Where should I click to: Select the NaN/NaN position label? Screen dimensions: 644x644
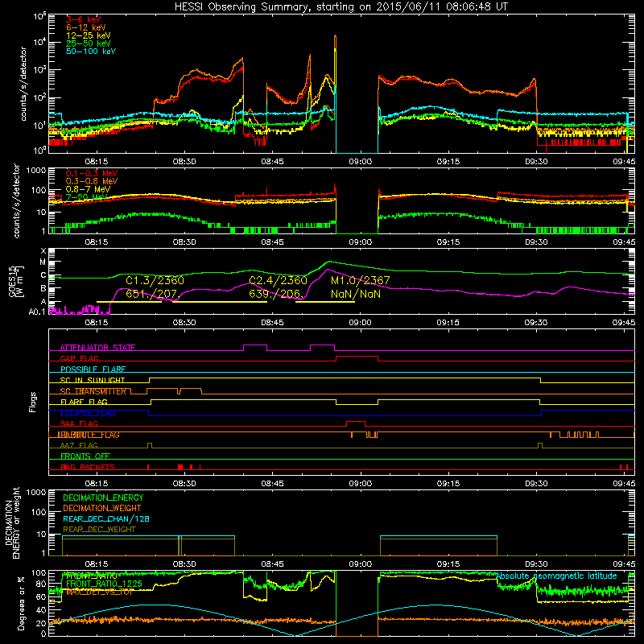tap(356, 294)
